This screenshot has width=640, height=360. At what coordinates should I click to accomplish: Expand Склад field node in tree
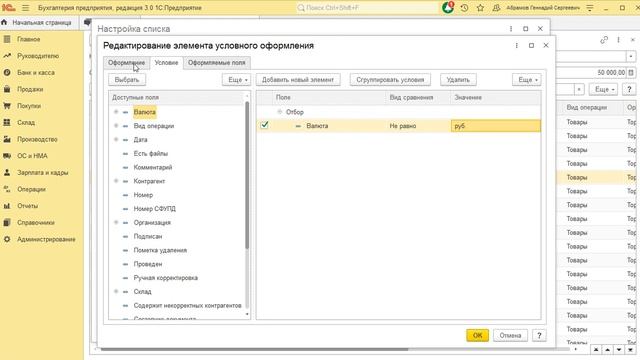pos(116,291)
